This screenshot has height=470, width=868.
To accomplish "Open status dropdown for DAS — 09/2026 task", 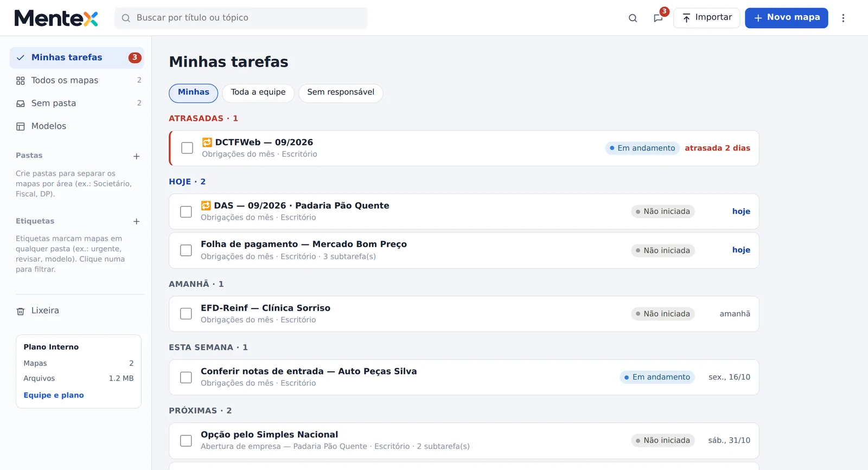I will (663, 211).
